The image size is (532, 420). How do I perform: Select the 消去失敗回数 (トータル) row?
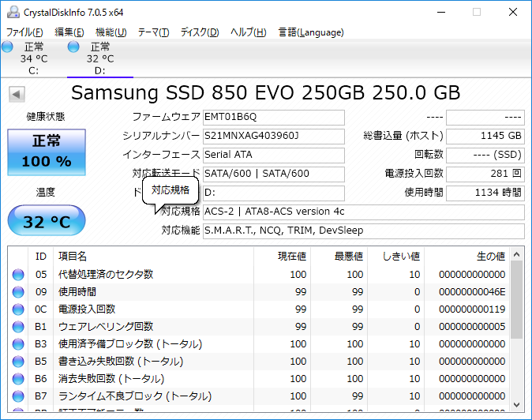click(x=258, y=379)
